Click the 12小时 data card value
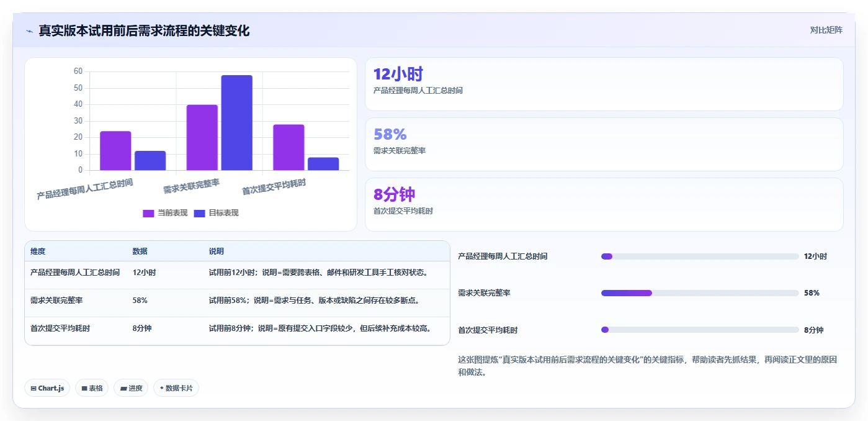The image size is (868, 421). 398,75
